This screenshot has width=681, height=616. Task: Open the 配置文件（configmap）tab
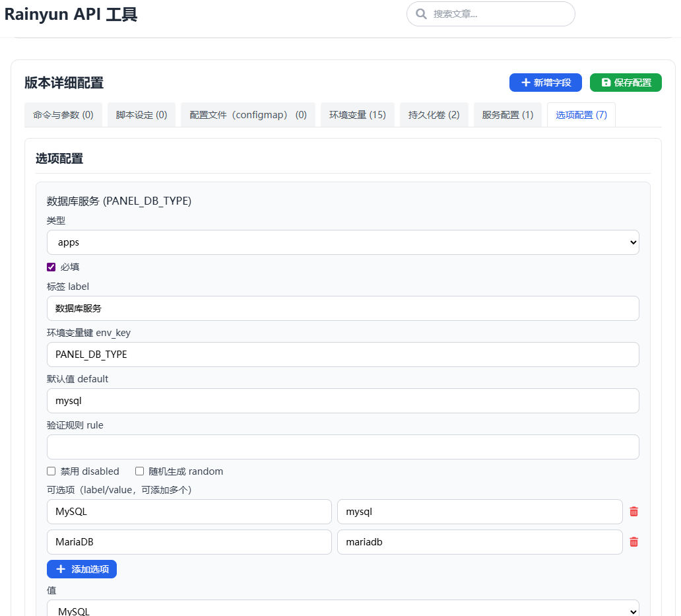point(248,115)
